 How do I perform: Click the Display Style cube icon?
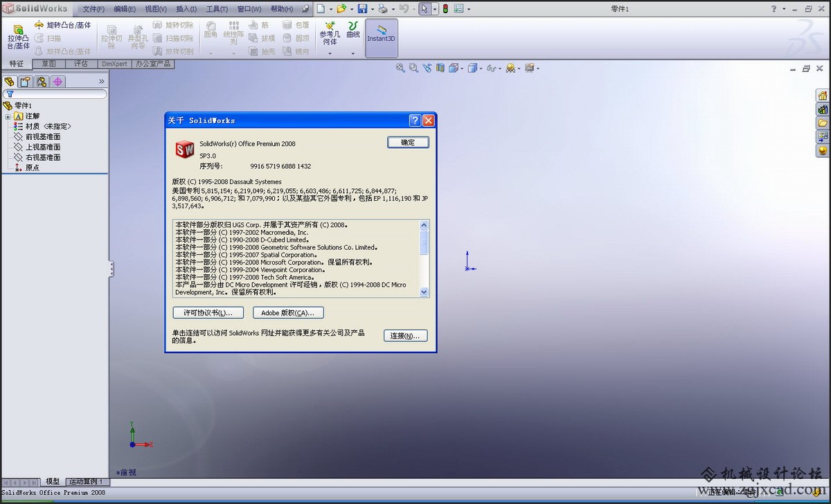click(x=472, y=68)
